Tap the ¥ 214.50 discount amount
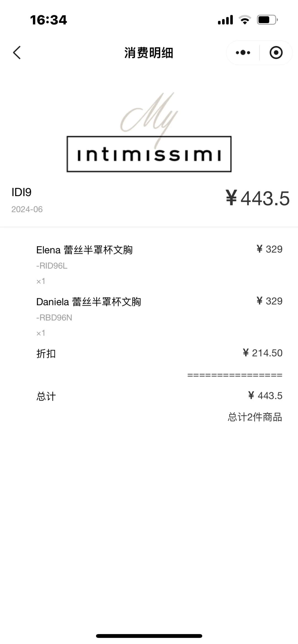This screenshot has height=644, width=298. (263, 353)
